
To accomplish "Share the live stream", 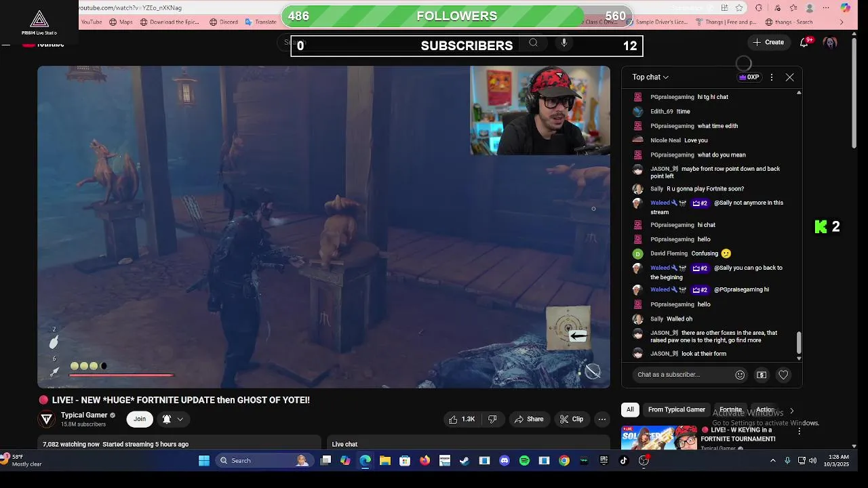I will [x=529, y=420].
